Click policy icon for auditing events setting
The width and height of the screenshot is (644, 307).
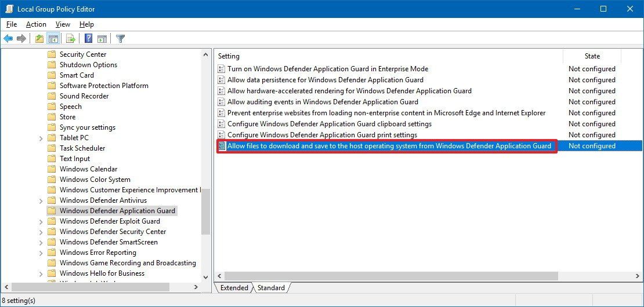pyautogui.click(x=222, y=102)
